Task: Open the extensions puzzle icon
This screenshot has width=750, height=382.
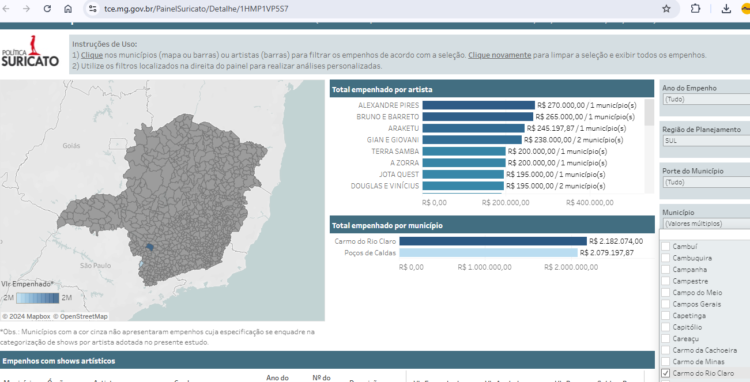Action: [x=695, y=9]
